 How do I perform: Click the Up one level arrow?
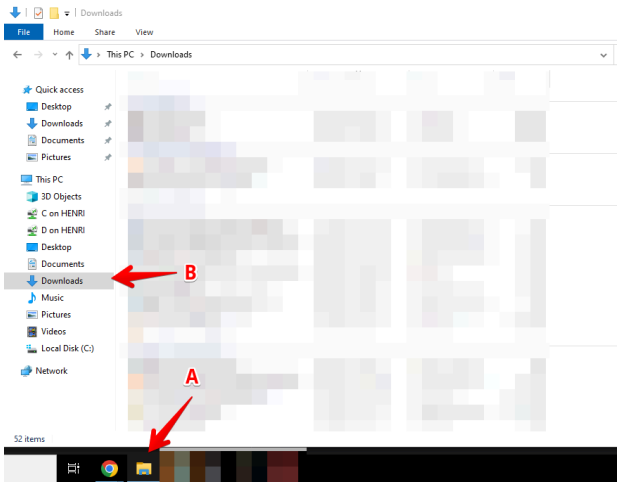69,54
